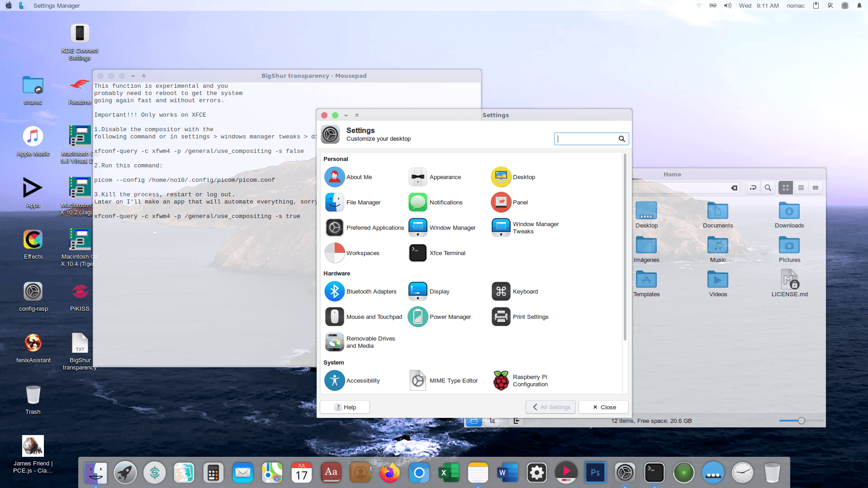Viewport: 868px width, 488px height.
Task: Open File Manager settings
Action: pyautogui.click(x=353, y=203)
